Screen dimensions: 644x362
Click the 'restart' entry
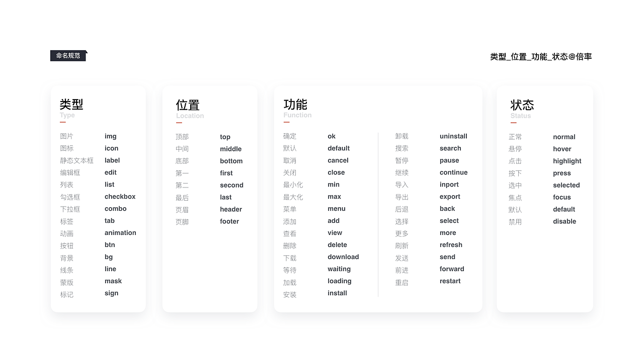[x=450, y=281]
